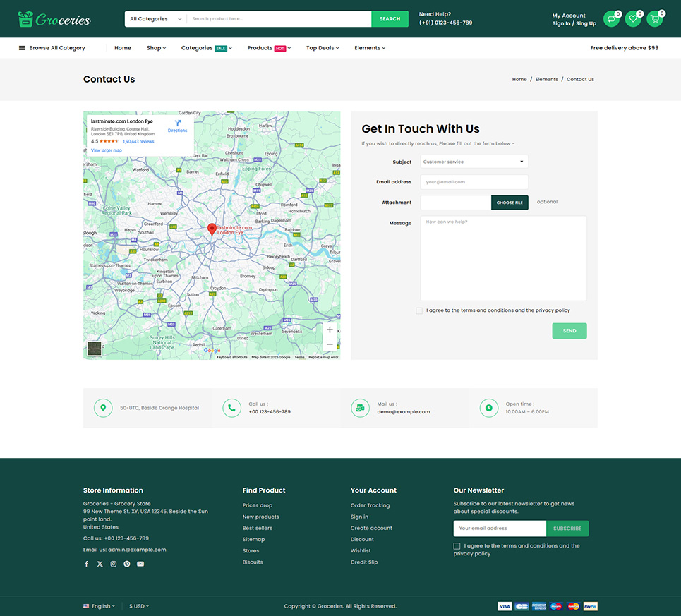Click the Send button
The image size is (681, 616).
click(x=569, y=331)
